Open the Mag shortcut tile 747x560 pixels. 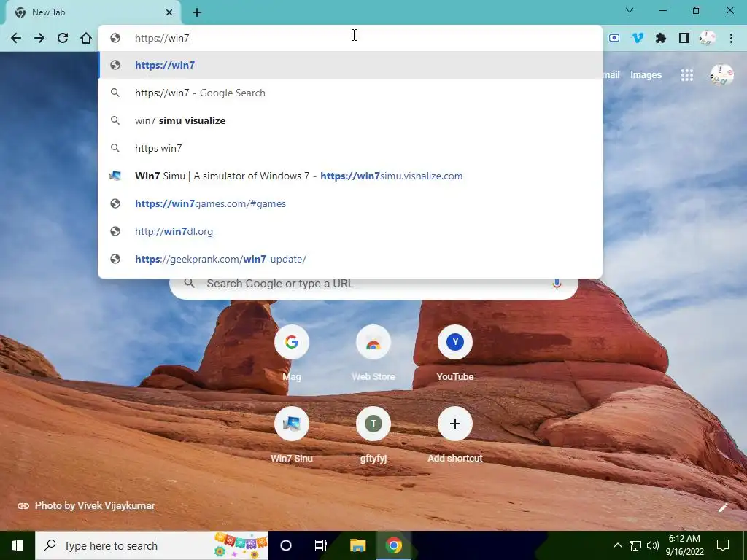pos(292,354)
